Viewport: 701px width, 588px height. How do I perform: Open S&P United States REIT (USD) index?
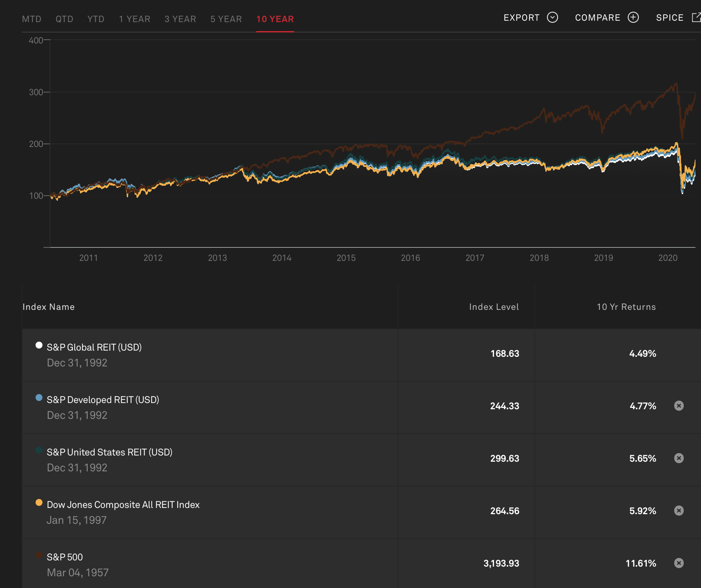109,452
